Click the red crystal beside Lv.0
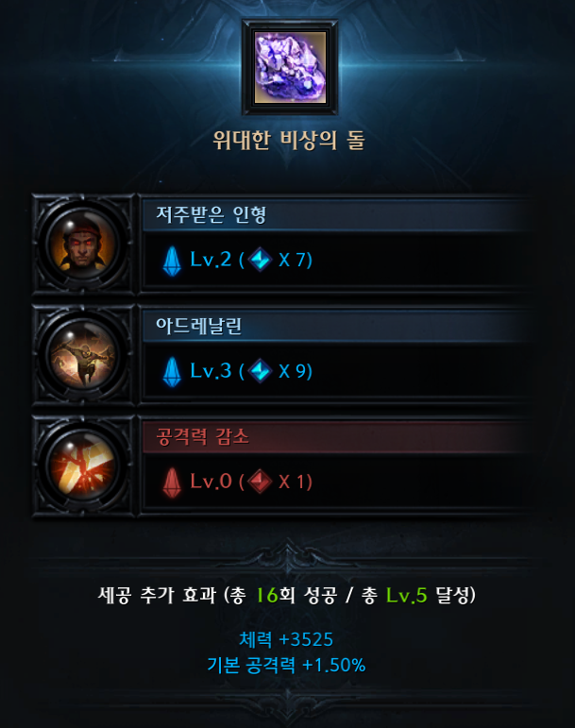 point(172,483)
